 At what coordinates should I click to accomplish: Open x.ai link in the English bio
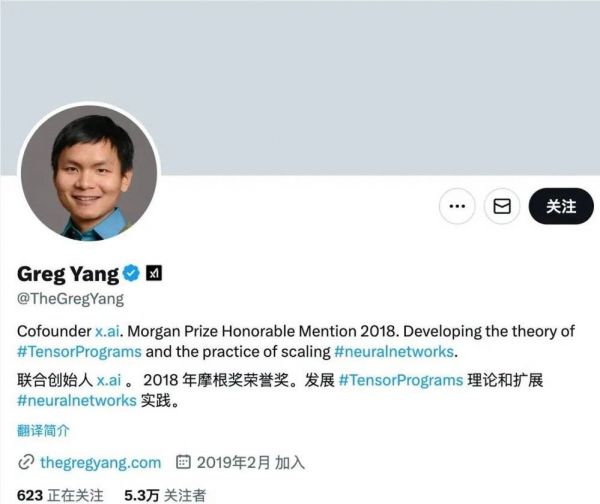[x=107, y=331]
